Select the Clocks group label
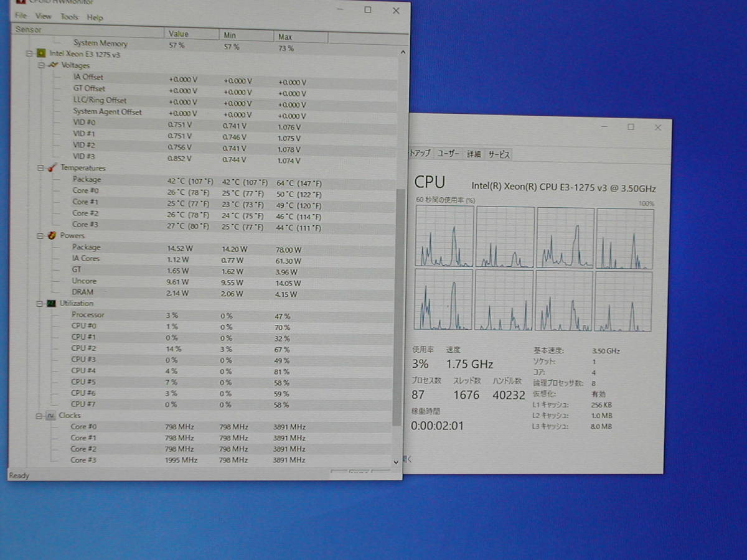747x560 pixels. 70,416
